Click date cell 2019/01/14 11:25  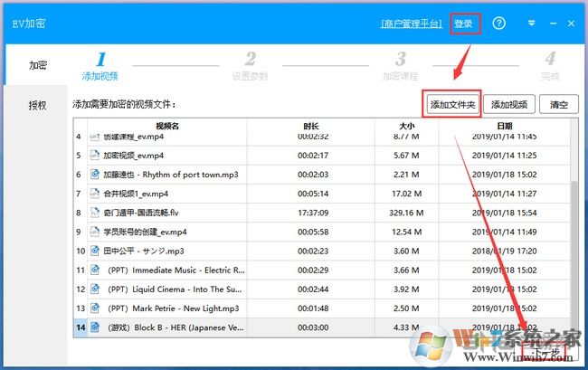(505, 156)
